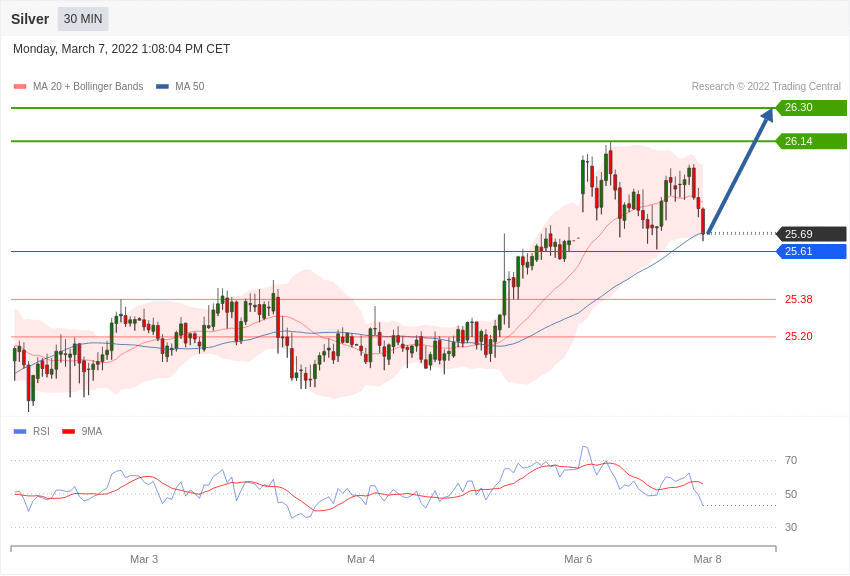850x576 pixels.
Task: Click the 'MA 20 + Bollinger Bands' legend label
Action: [88, 87]
